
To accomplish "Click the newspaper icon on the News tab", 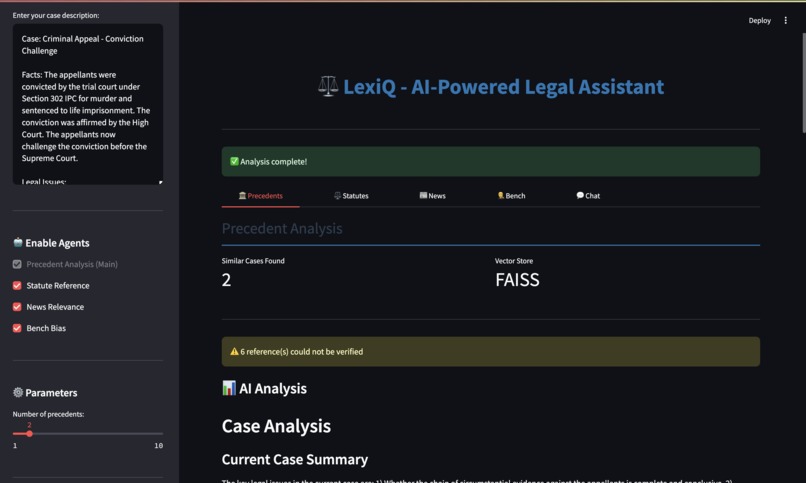I will click(423, 195).
